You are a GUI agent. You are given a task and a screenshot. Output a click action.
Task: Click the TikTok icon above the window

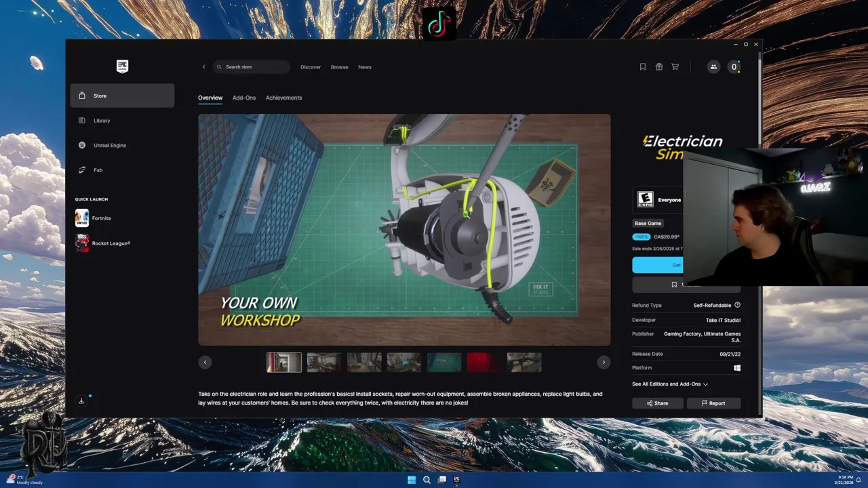point(439,24)
